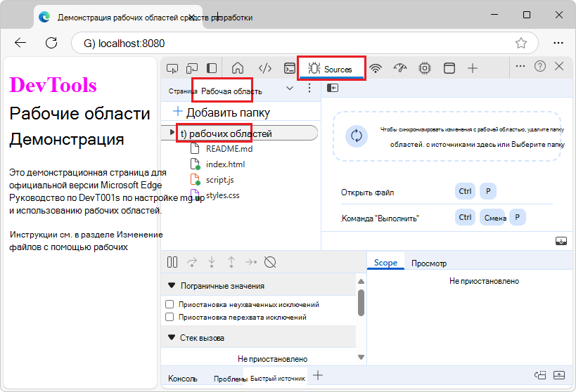Add page to favorites star
Viewport: 576px width, 392px height.
point(521,43)
